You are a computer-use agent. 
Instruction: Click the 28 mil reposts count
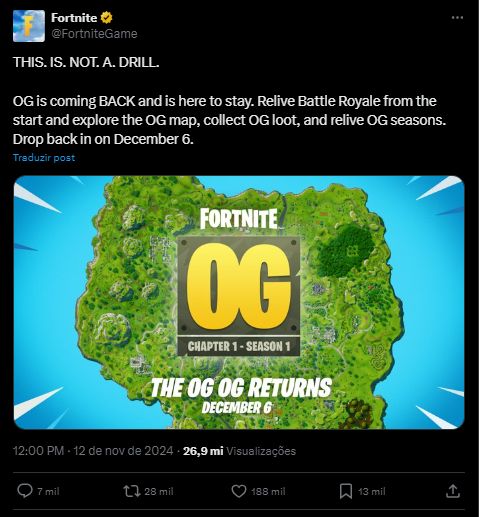159,491
